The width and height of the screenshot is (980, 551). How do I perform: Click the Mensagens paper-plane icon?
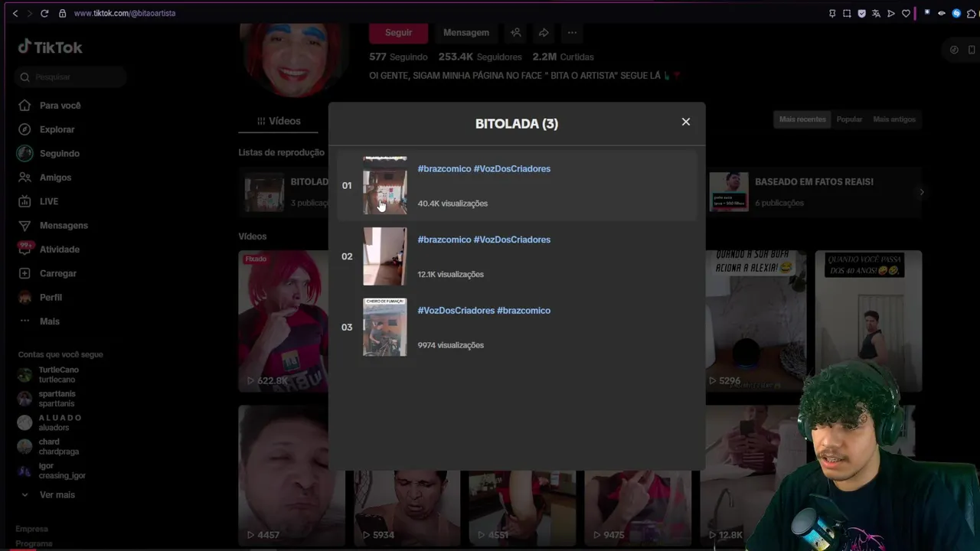click(x=24, y=225)
